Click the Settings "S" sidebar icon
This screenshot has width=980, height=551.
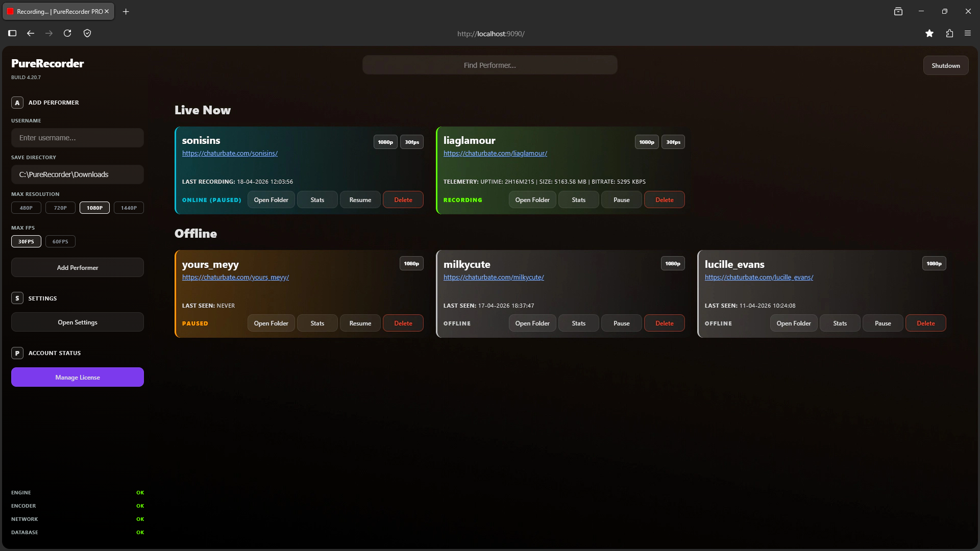17,298
